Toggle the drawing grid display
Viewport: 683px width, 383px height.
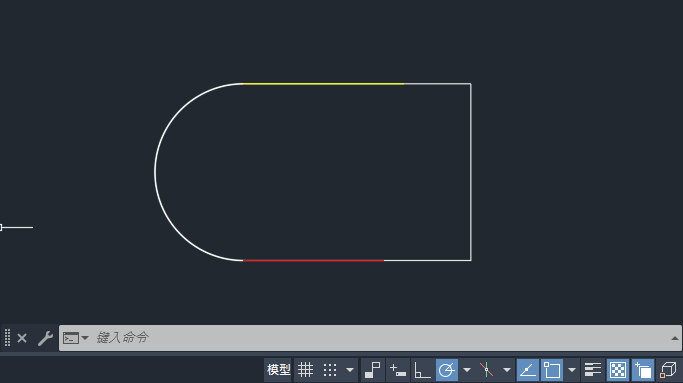[305, 370]
